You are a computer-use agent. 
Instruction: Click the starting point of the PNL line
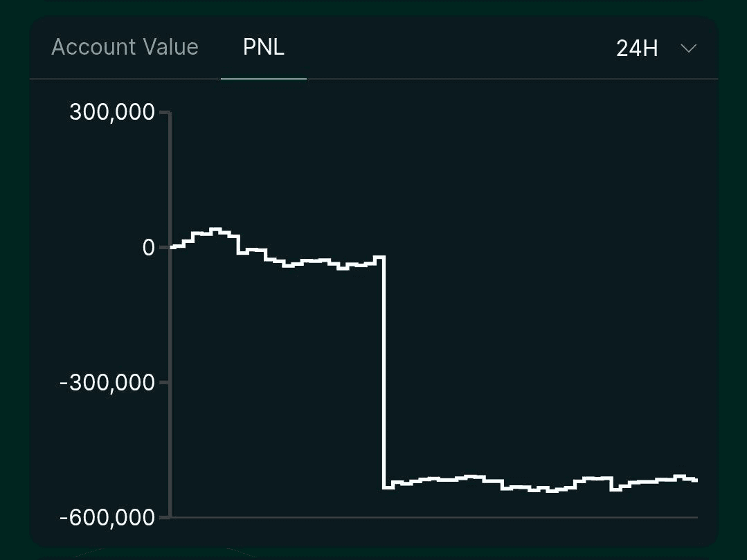pos(172,246)
